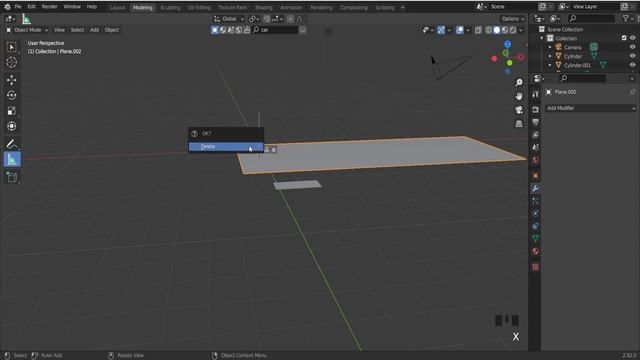Choose Delete in the OK? popup
This screenshot has height=360, width=640.
226,147
